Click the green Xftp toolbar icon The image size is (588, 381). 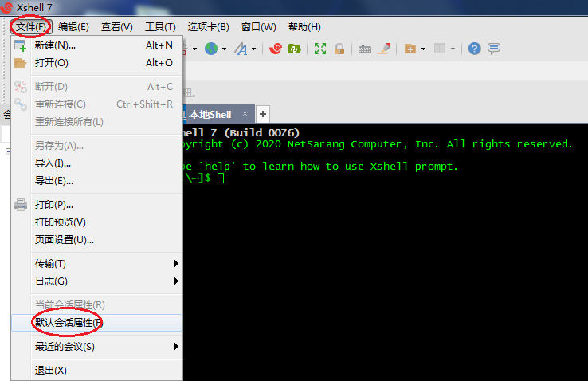[294, 49]
